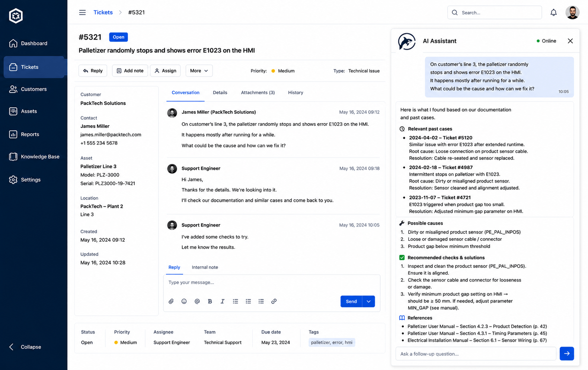Click the app logo in sidebar
This screenshot has width=588, height=370.
(x=16, y=16)
